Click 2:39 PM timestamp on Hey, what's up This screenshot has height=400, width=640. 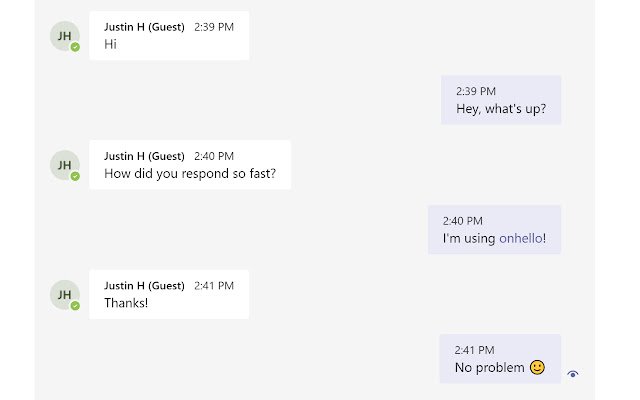point(476,91)
